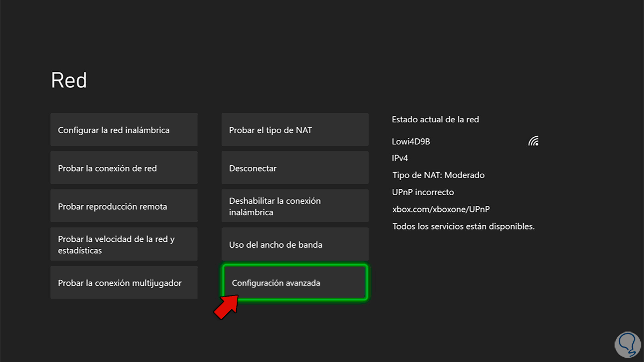Choose Probar reproducción remota
This screenshot has height=362, width=644.
[124, 206]
